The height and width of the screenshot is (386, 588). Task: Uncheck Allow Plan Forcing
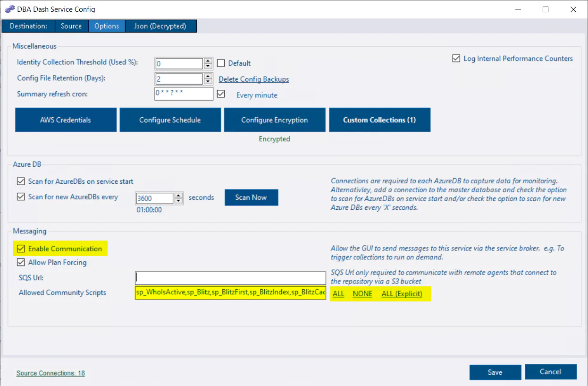tap(21, 262)
